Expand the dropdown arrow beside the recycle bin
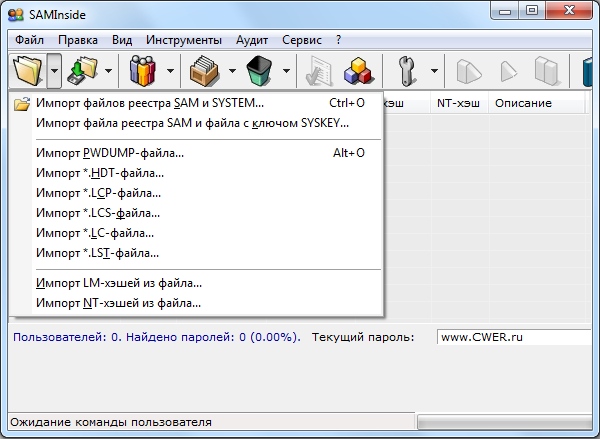Screen dimensions: 600x439 pos(286,71)
